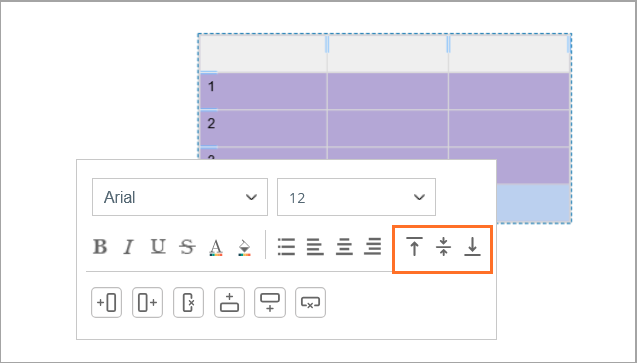Toggle Underline text formatting

pyautogui.click(x=158, y=246)
